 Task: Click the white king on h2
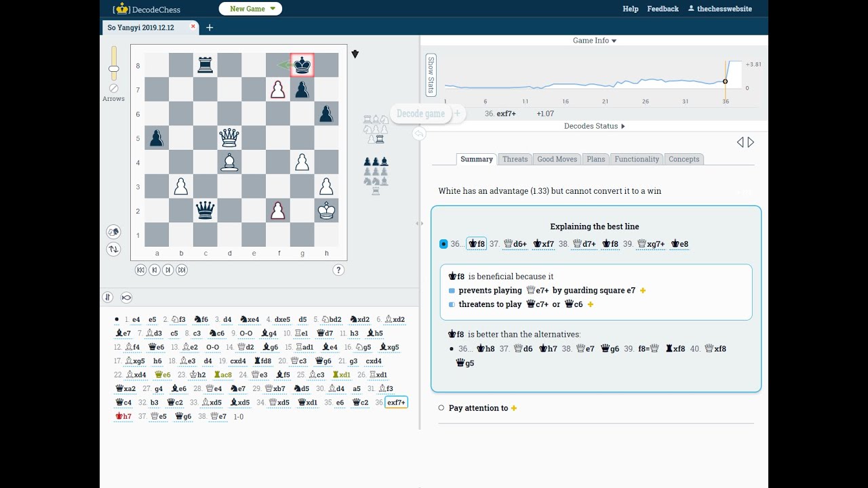tap(326, 210)
